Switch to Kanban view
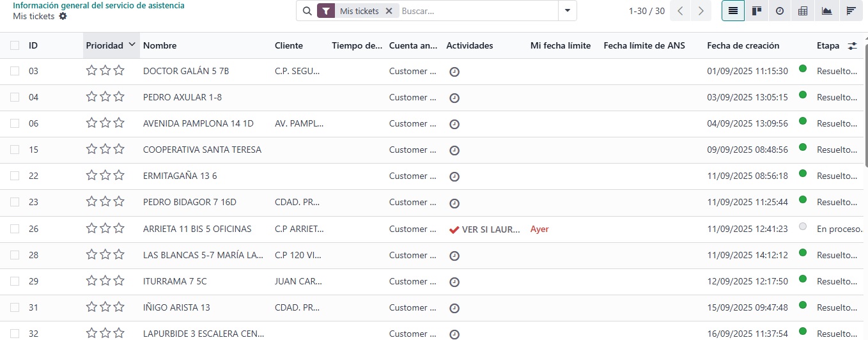 (x=757, y=11)
